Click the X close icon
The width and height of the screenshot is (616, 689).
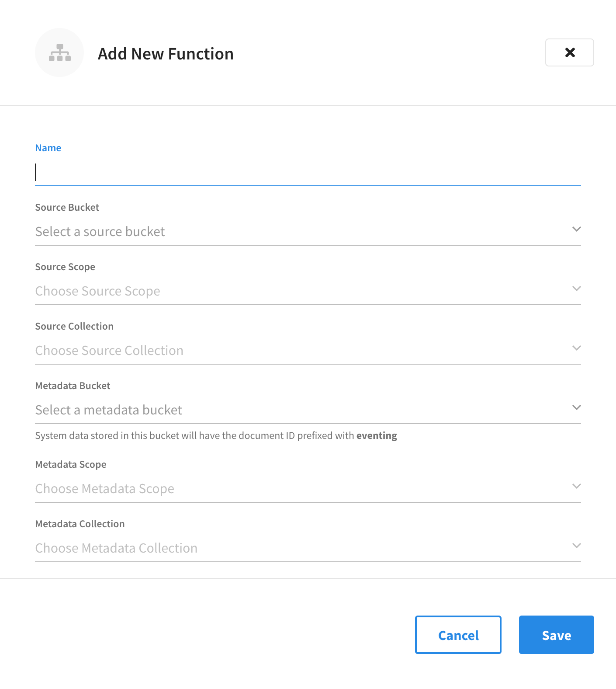[x=569, y=52]
